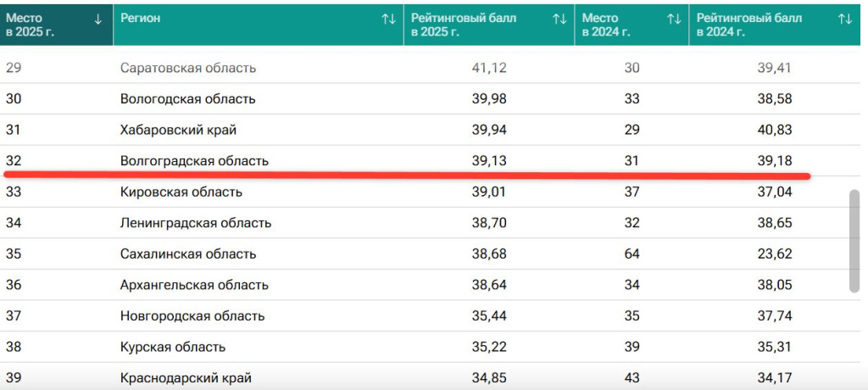Select the Регион column header label
This screenshot has width=868, height=390.
(141, 19)
